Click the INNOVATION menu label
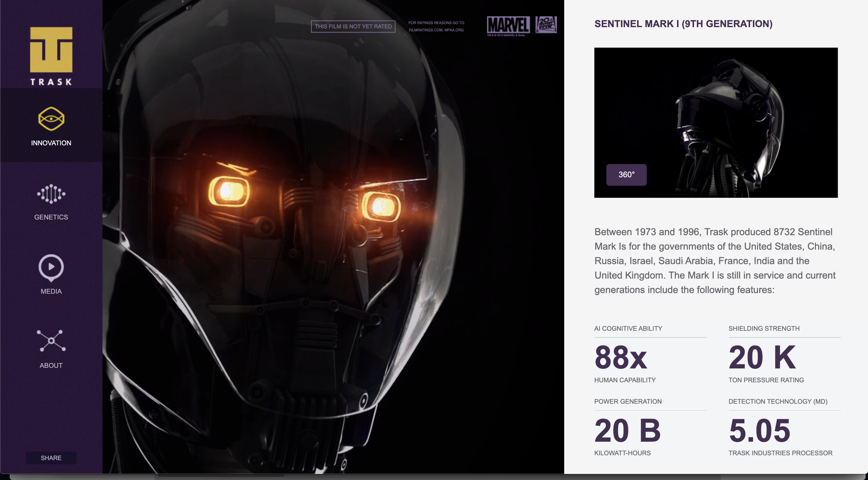Screen dimensions: 868x480 pos(51,143)
